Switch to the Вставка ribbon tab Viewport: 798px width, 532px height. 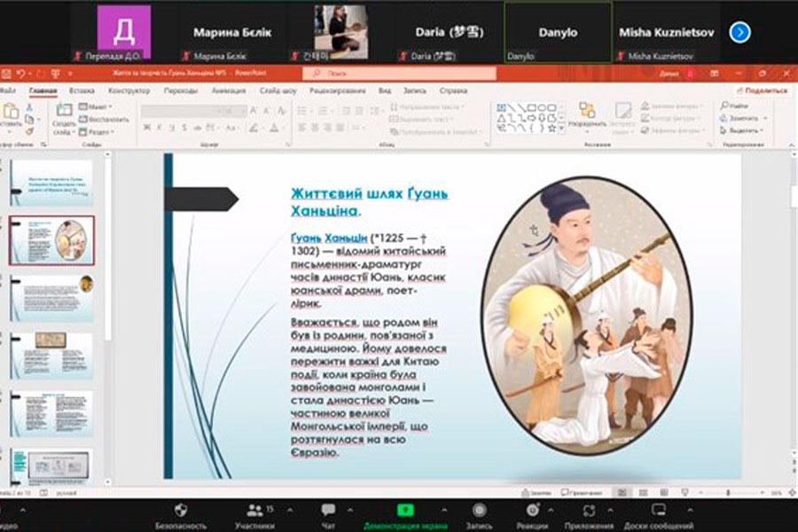[82, 90]
